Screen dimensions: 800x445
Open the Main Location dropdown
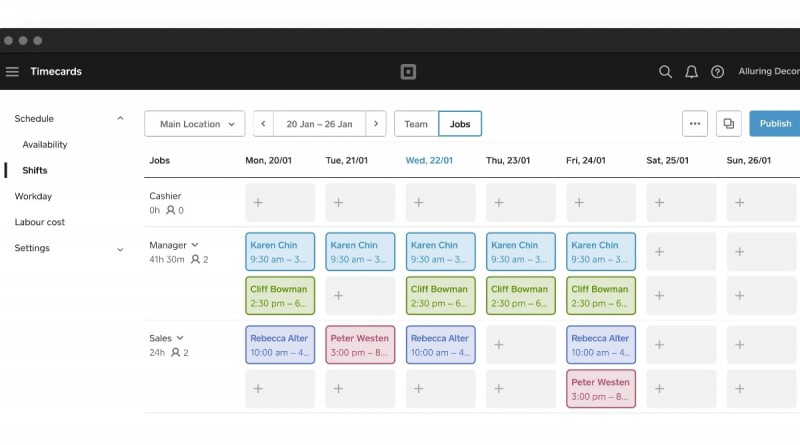(195, 124)
